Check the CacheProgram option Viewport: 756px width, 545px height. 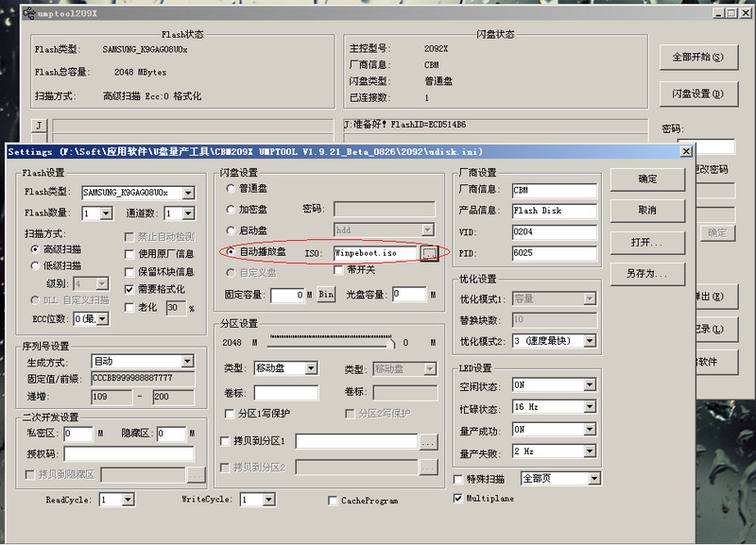(333, 500)
